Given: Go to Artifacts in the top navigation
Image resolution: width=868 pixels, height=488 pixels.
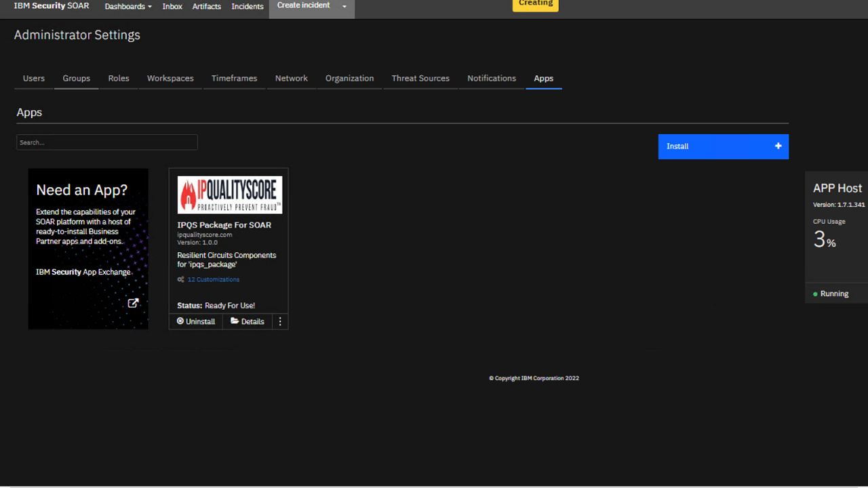Looking at the screenshot, I should pyautogui.click(x=206, y=7).
